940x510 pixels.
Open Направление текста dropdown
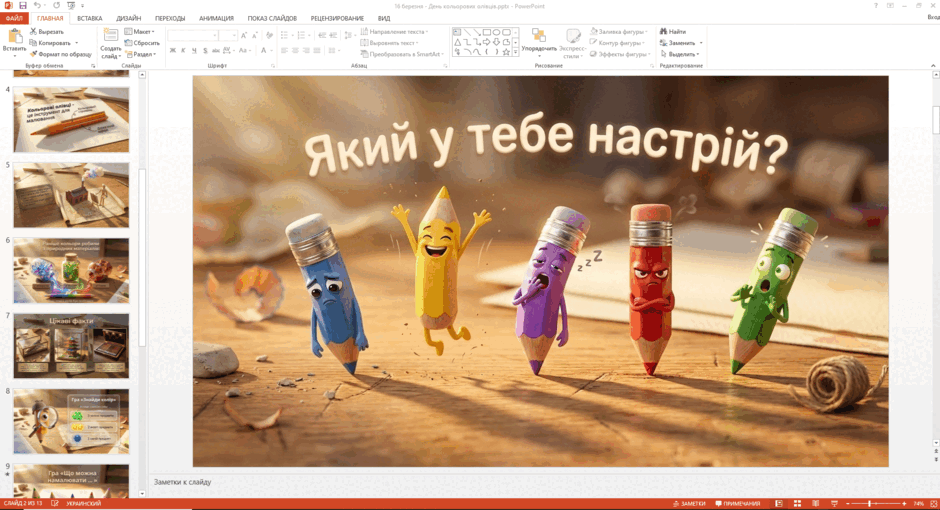click(394, 31)
